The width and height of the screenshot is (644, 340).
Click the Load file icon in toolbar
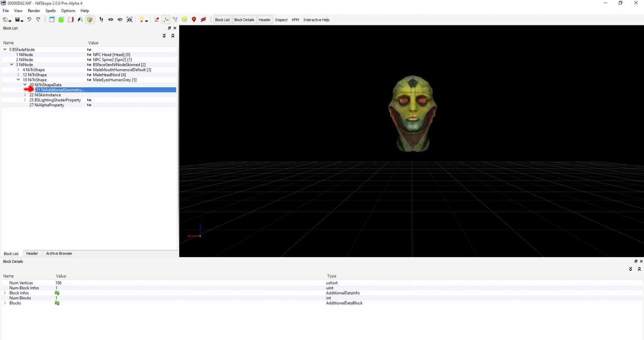[6, 20]
